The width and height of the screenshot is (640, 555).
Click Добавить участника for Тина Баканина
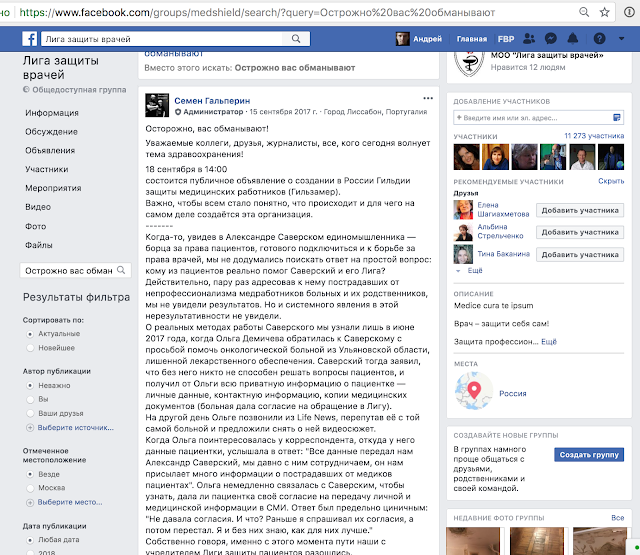(580, 255)
